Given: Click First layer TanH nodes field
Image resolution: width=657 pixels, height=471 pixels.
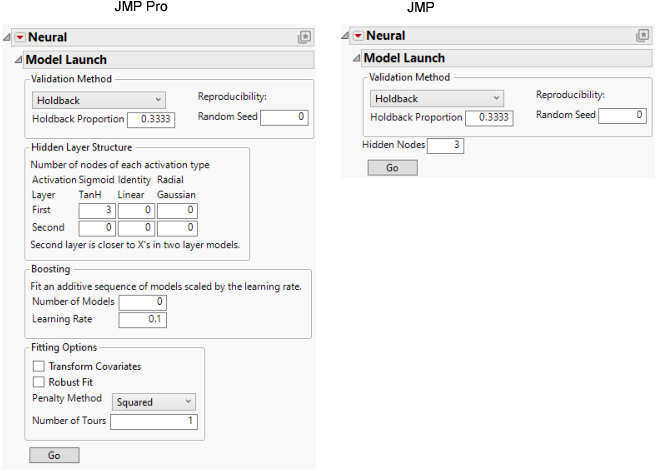Looking at the screenshot, I should click(x=96, y=211).
